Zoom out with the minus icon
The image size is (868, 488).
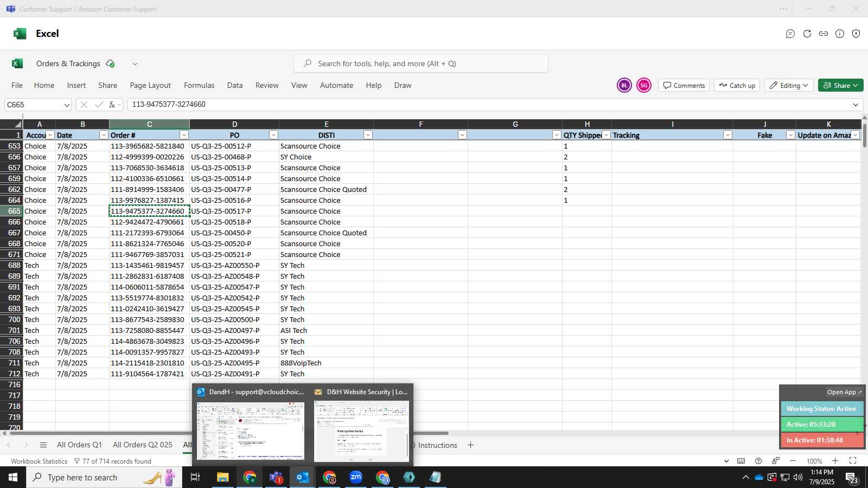tap(793, 461)
